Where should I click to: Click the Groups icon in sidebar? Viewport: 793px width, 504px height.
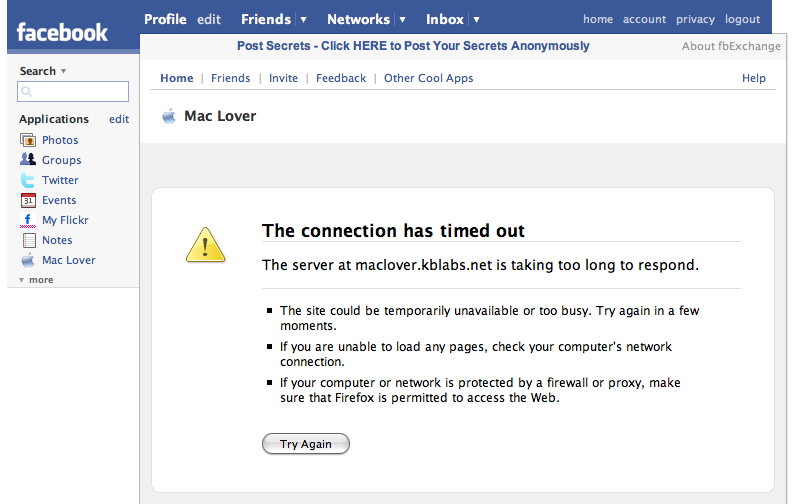[28, 160]
